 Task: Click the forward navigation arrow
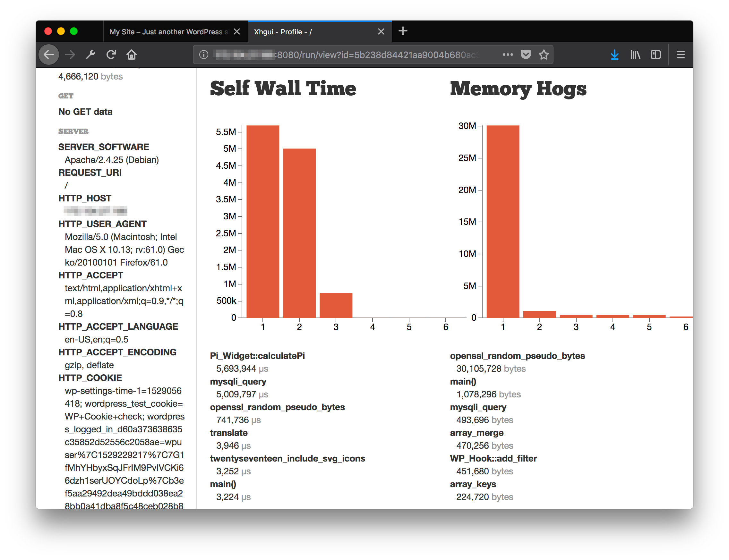[70, 54]
